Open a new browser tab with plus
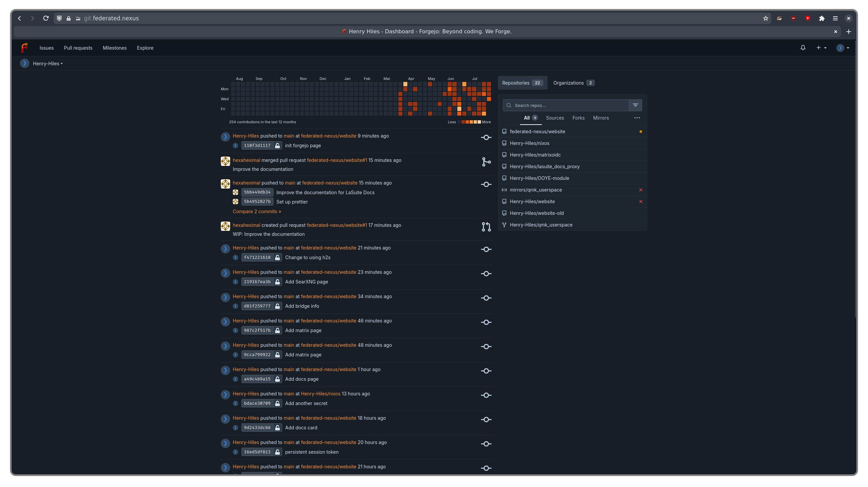The image size is (868, 487). coord(848,32)
